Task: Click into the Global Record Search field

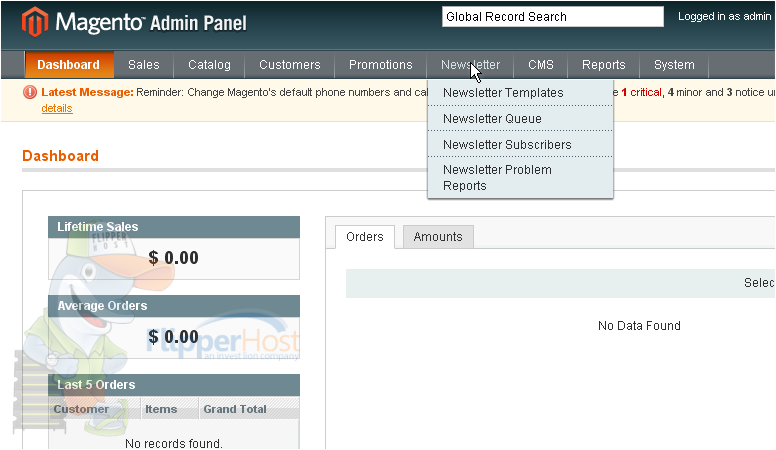Action: (x=552, y=17)
